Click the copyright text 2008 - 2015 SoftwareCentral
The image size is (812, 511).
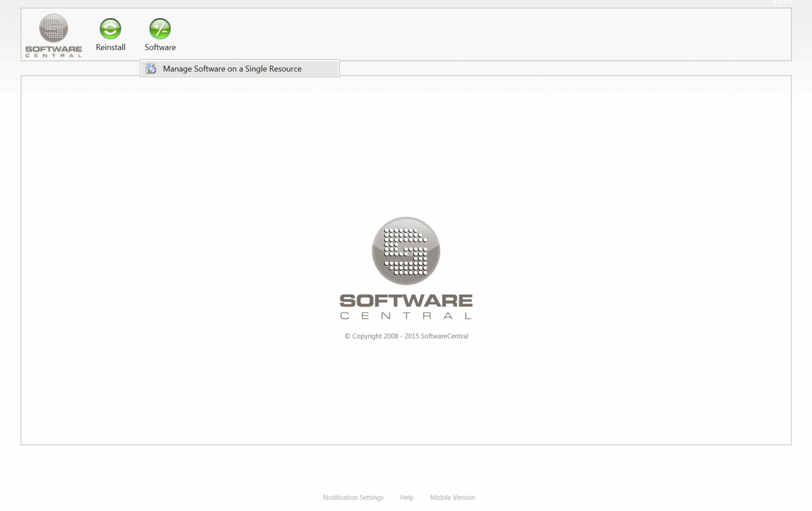(x=406, y=336)
